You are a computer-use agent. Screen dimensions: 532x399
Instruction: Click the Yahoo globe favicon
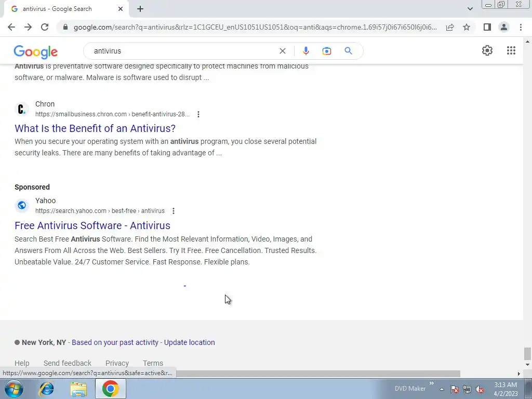(22, 205)
